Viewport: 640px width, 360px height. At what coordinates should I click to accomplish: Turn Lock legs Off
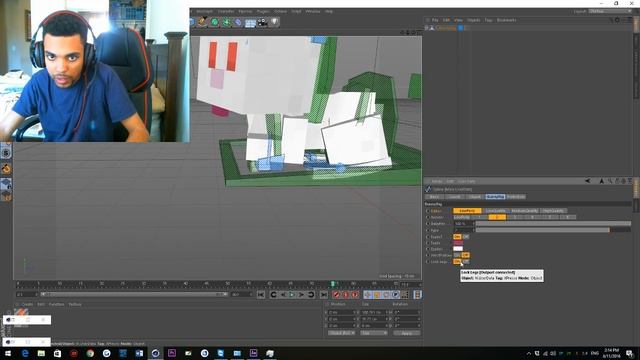click(466, 261)
